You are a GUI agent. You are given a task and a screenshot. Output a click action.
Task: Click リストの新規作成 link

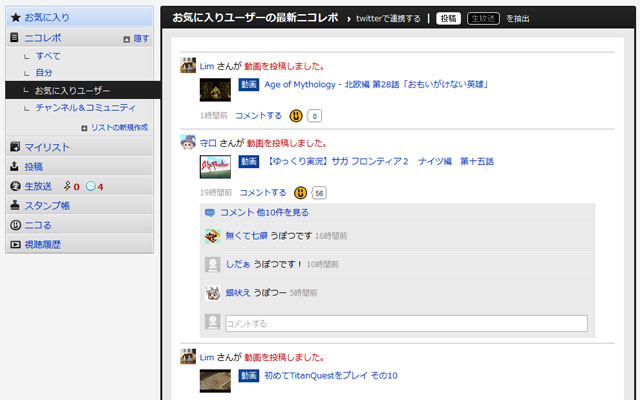pos(119,128)
